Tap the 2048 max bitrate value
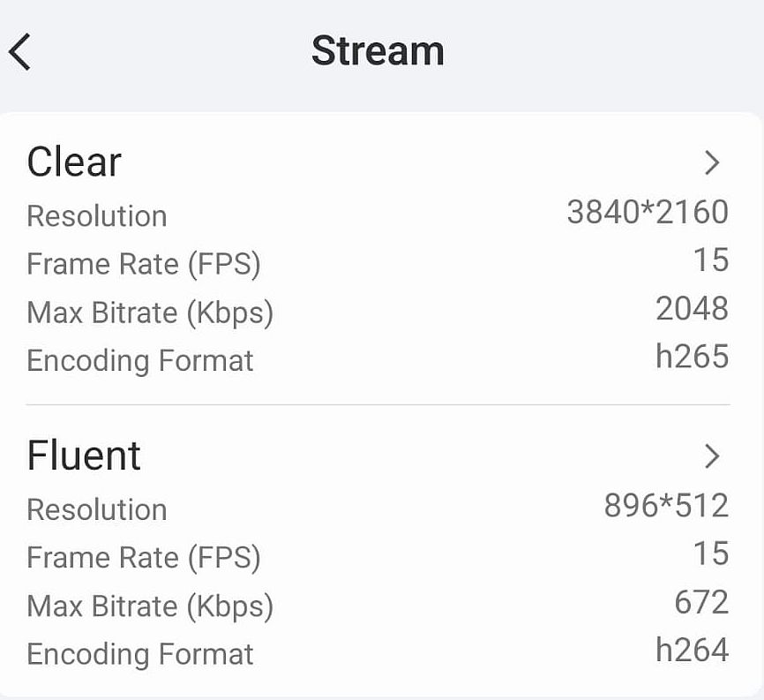 692,309
